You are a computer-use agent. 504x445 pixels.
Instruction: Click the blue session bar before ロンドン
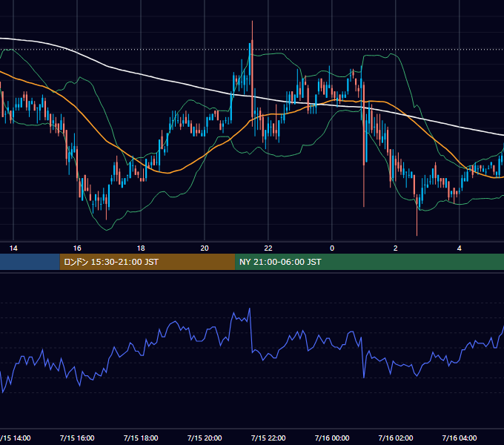(30, 262)
